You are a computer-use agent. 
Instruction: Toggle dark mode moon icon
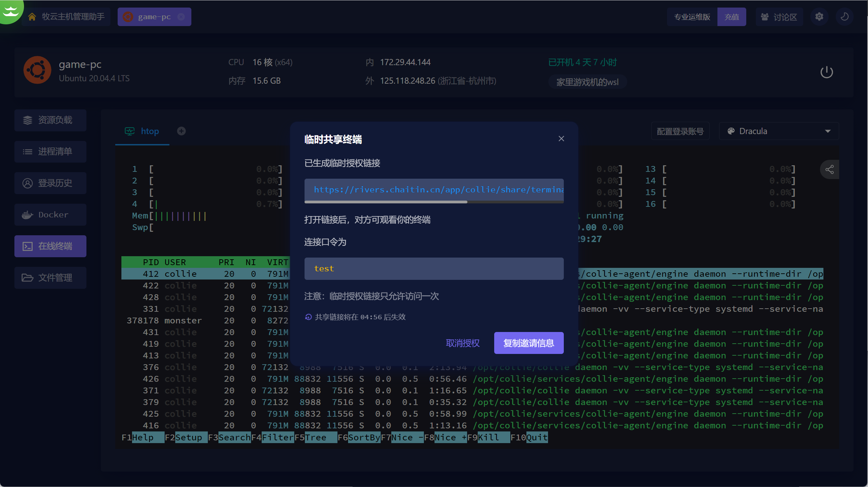point(844,17)
